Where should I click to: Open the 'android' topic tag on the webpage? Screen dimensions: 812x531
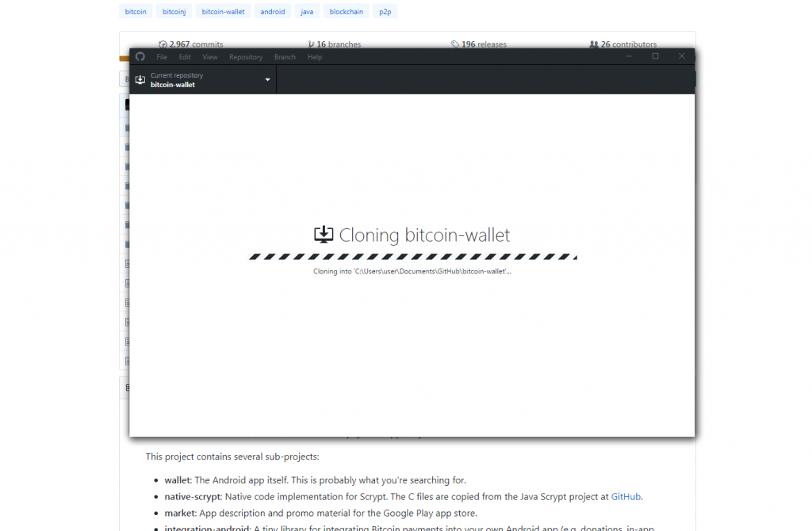click(x=273, y=11)
